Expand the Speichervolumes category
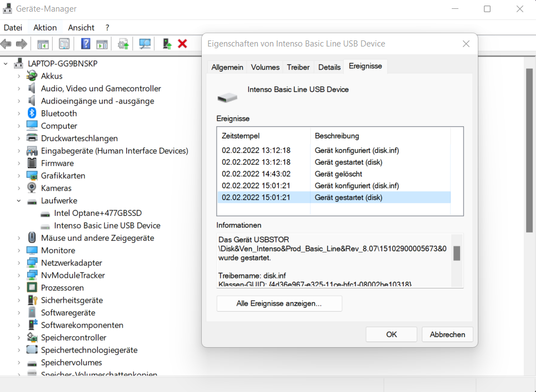The height and width of the screenshot is (392, 536). (x=19, y=362)
